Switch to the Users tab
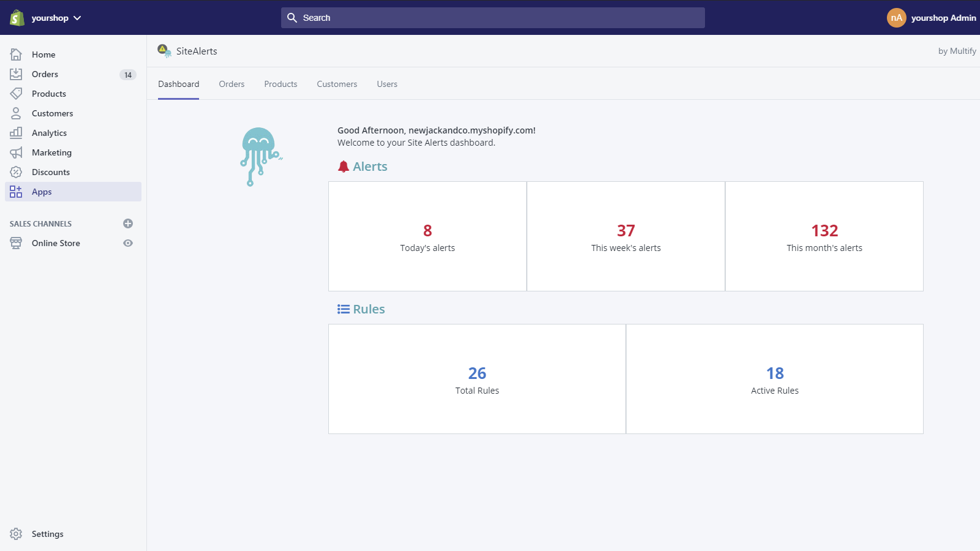Image resolution: width=980 pixels, height=551 pixels. [386, 84]
